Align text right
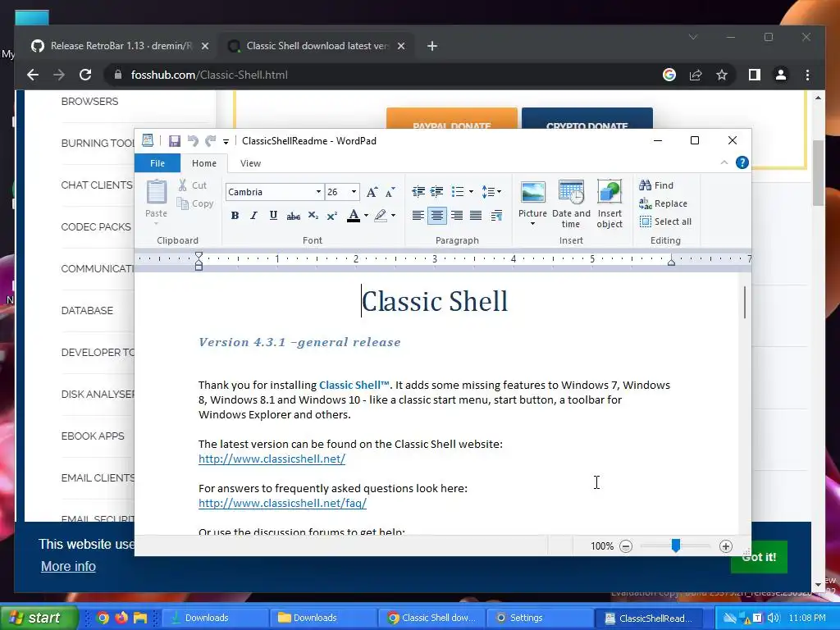 click(456, 216)
